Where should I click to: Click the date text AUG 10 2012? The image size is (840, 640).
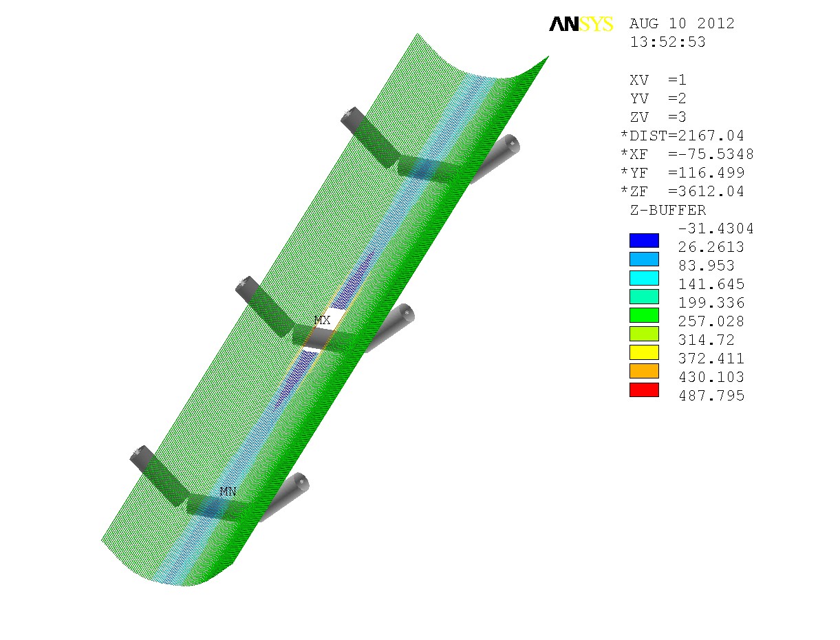[x=682, y=24]
